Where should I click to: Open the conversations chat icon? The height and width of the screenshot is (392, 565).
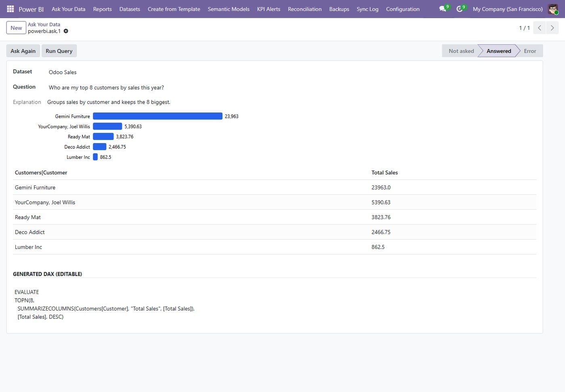(x=443, y=9)
